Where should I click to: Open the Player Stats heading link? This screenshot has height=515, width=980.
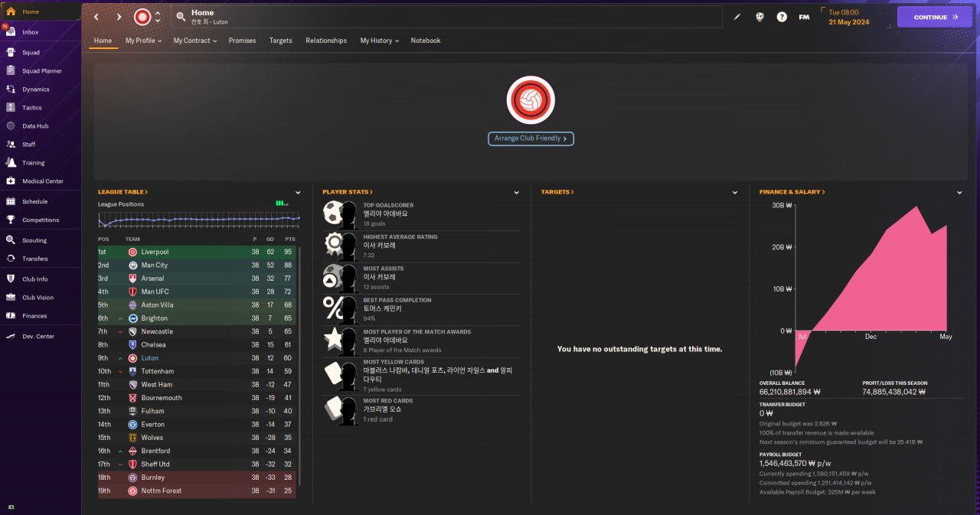(x=348, y=192)
